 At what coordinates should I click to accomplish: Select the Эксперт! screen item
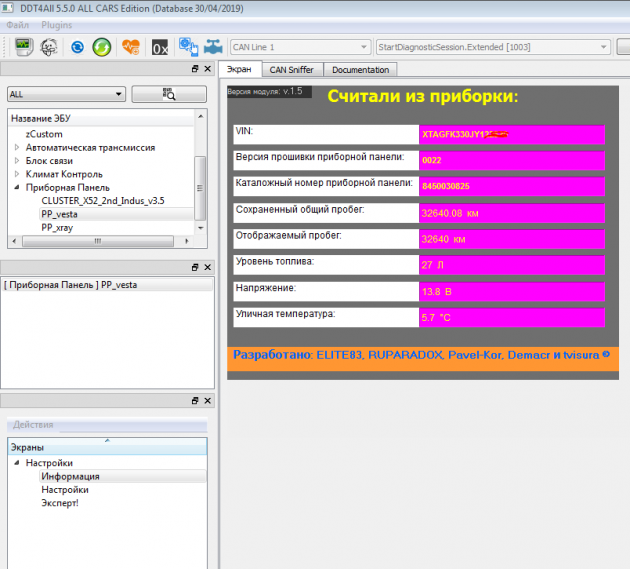[x=59, y=503]
